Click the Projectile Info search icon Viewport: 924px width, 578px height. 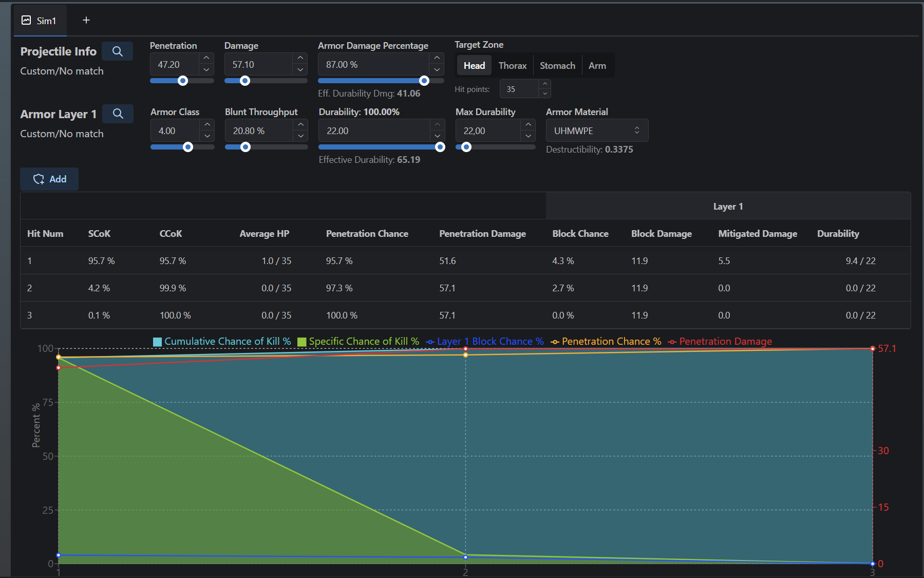pyautogui.click(x=117, y=51)
